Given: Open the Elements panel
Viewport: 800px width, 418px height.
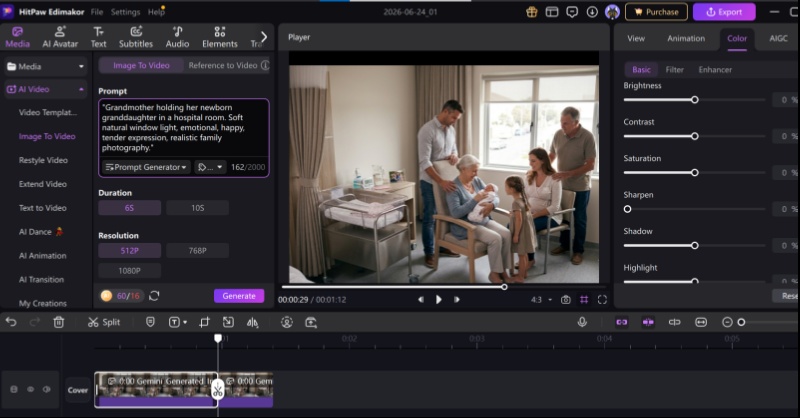Looking at the screenshot, I should [219, 37].
